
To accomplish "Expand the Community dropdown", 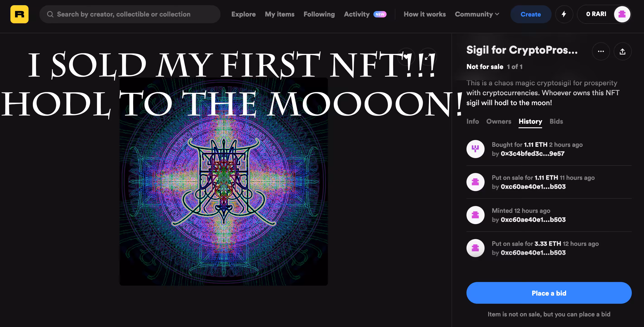I will coord(477,14).
